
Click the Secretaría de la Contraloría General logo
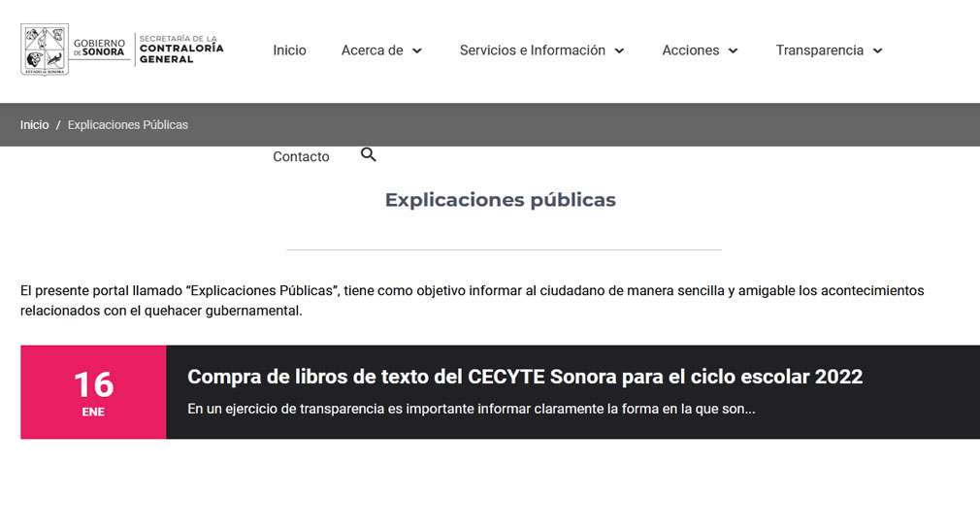pyautogui.click(x=181, y=50)
